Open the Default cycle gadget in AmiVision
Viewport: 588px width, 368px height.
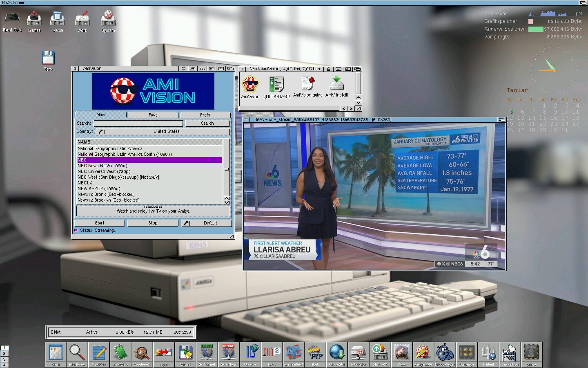pyautogui.click(x=207, y=223)
